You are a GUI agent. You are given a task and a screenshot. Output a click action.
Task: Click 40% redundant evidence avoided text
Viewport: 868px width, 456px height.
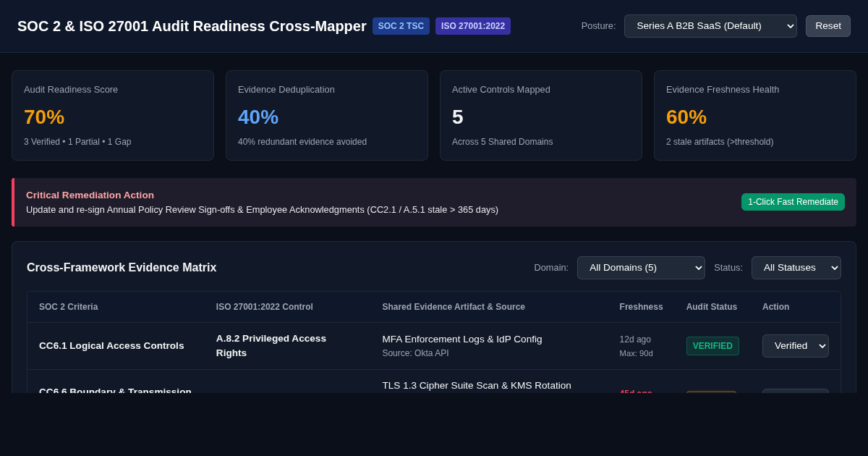(302, 142)
